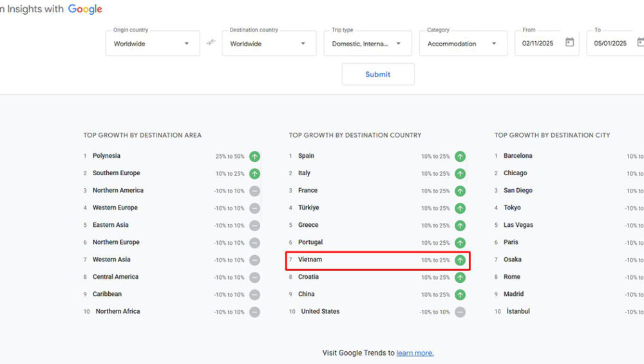Expand the Trip type dropdown

367,44
